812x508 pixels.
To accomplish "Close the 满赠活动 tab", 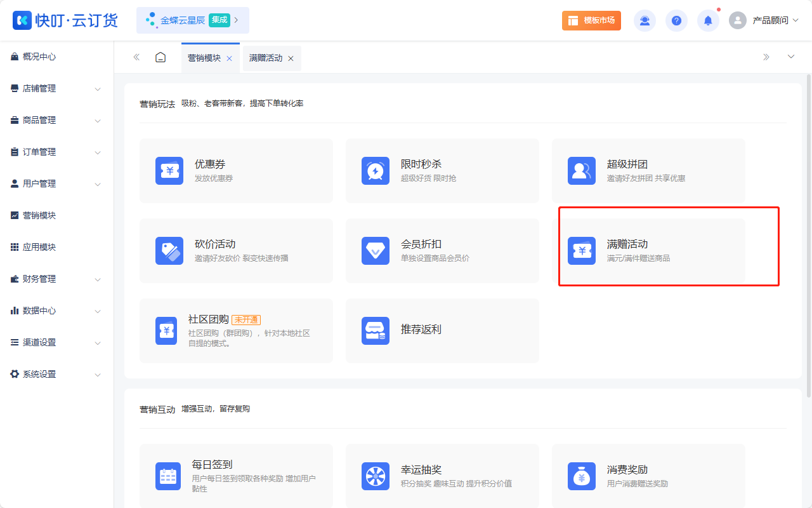I will click(x=291, y=58).
